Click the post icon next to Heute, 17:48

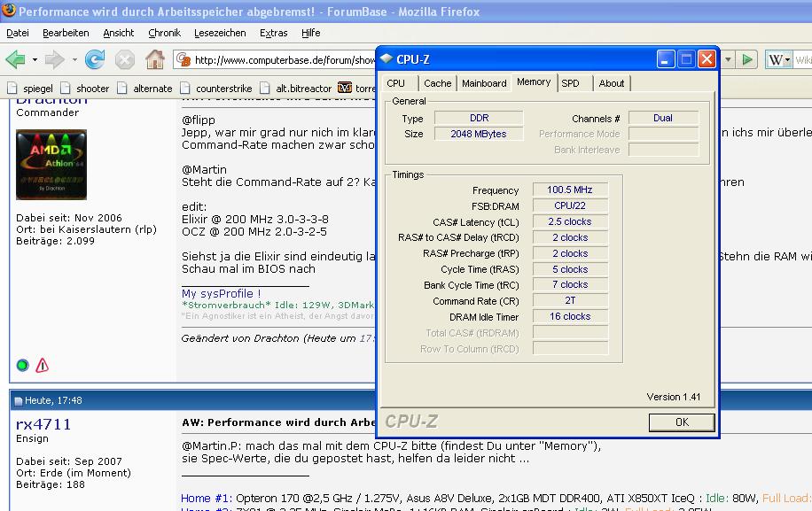click(x=19, y=401)
